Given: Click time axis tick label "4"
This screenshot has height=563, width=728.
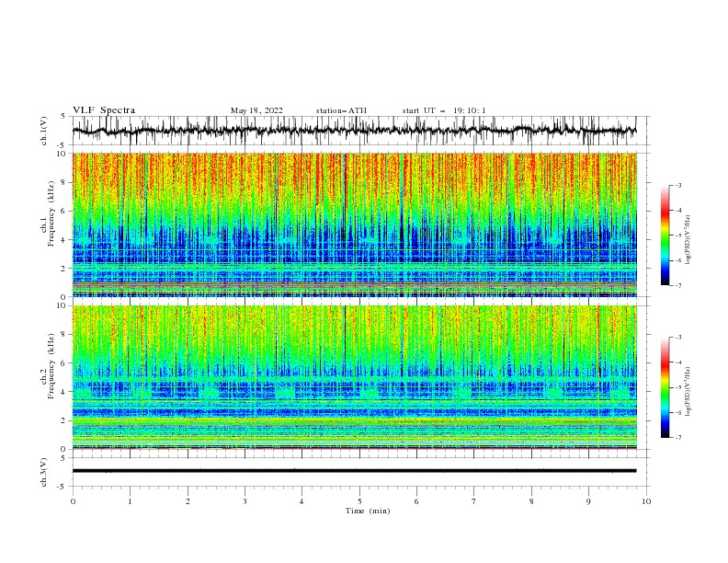Looking at the screenshot, I should [301, 501].
